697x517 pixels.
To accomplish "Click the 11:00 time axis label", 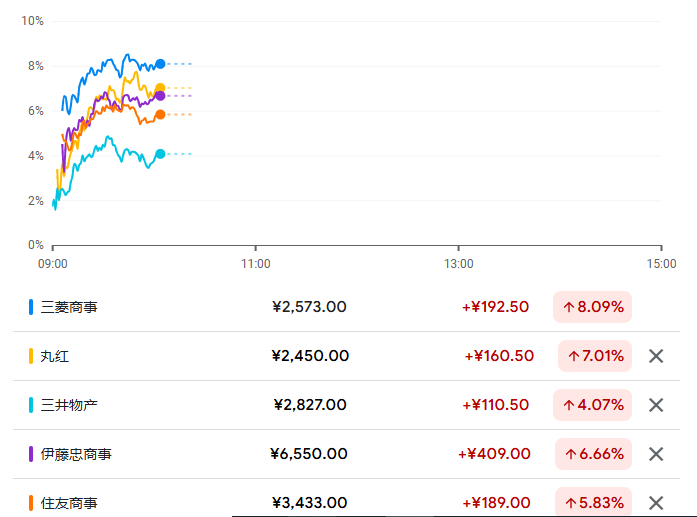I will [255, 264].
